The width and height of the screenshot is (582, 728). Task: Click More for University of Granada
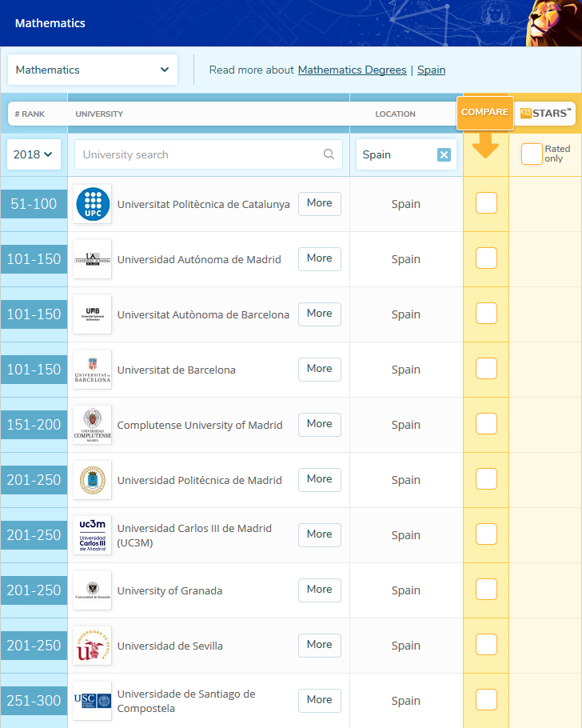click(320, 590)
